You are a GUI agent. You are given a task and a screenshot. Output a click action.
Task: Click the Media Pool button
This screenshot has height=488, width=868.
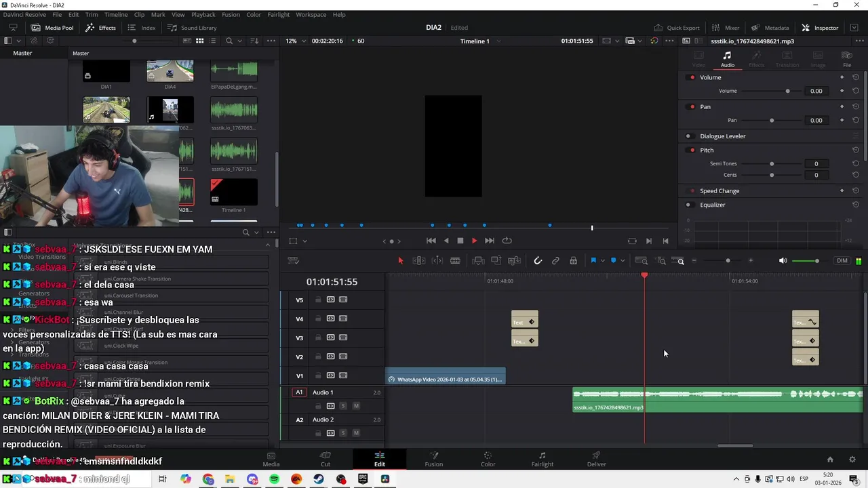[52, 28]
